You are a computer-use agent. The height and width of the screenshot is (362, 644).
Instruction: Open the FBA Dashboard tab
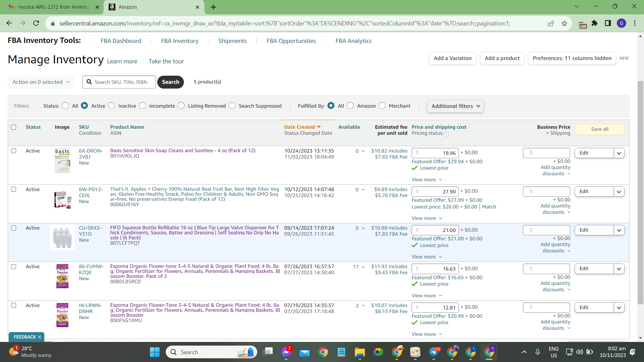point(121,41)
